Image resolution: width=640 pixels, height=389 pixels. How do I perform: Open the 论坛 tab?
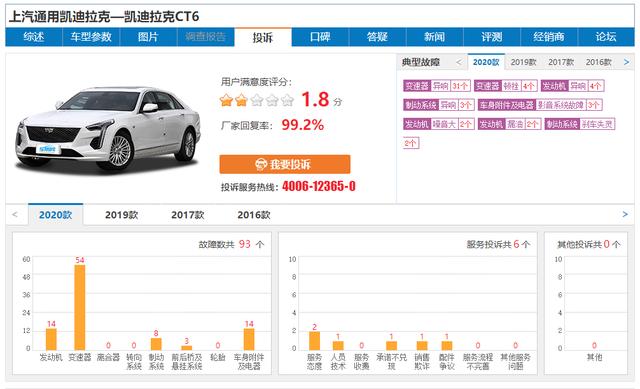coord(606,37)
